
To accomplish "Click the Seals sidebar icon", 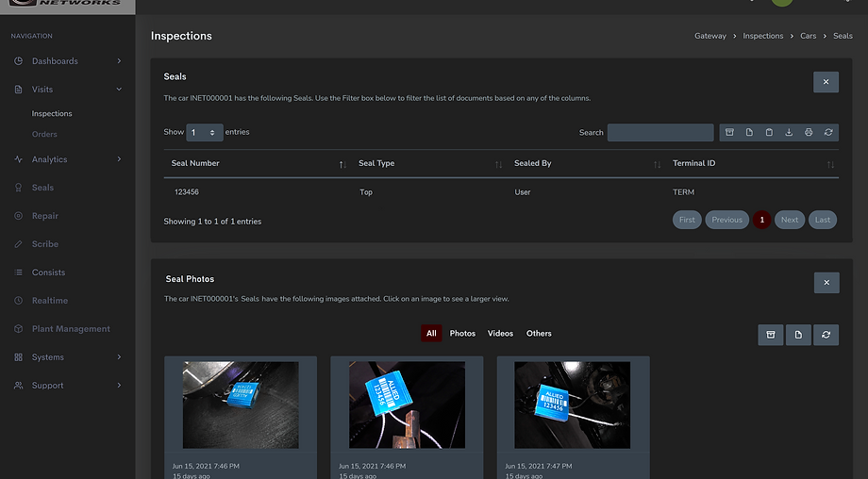I will 18,188.
